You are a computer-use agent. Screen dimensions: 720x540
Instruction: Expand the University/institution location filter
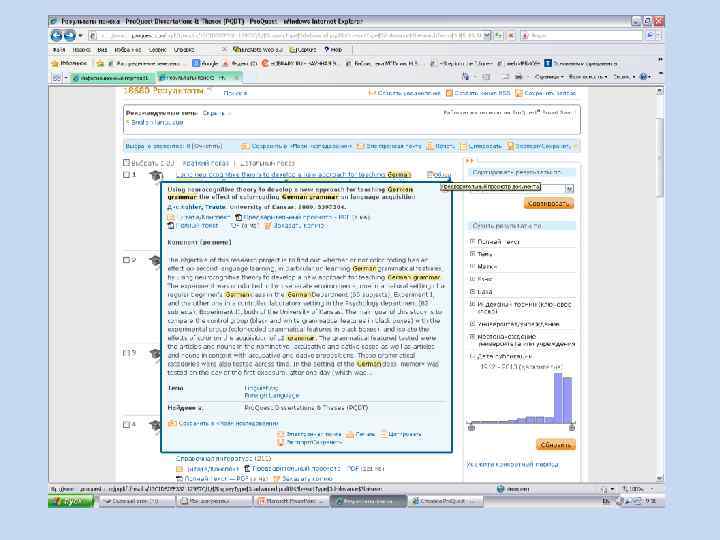pos(472,337)
